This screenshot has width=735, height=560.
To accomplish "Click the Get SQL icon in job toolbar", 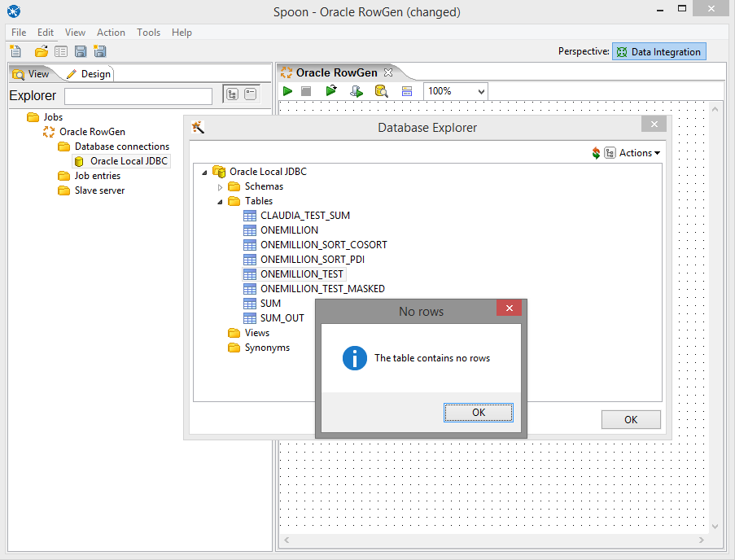I will coord(357,91).
